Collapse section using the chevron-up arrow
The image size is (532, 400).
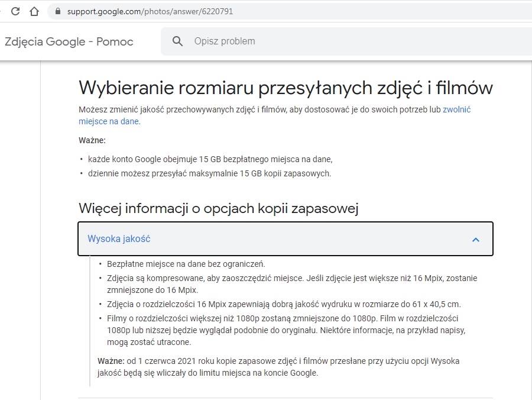click(x=476, y=240)
